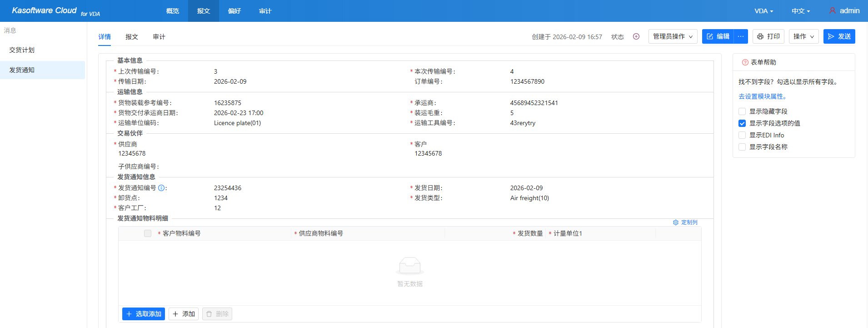This screenshot has width=868, height=328.
Task: Open the 管理员操作 dropdown
Action: (673, 36)
